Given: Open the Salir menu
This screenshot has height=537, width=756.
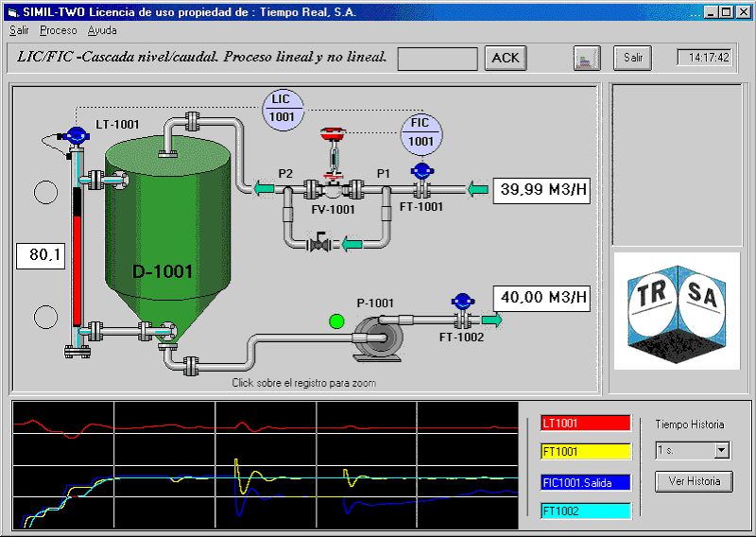Looking at the screenshot, I should point(19,30).
